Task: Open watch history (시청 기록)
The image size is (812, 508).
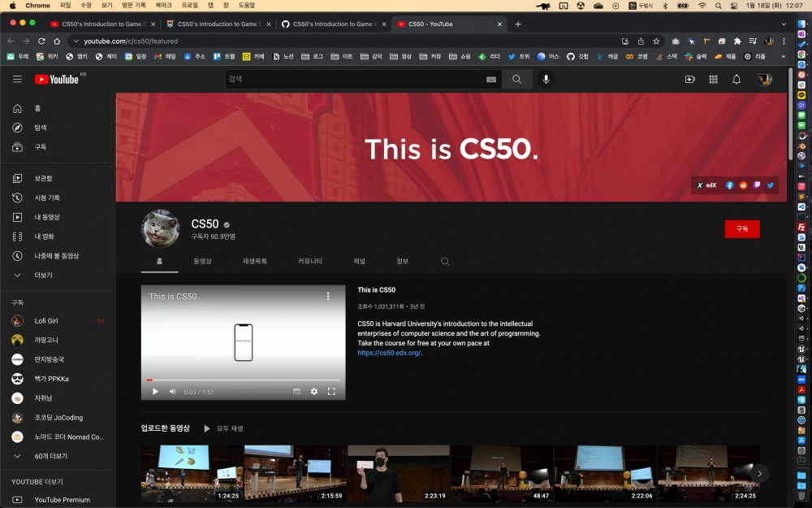Action: click(x=58, y=198)
